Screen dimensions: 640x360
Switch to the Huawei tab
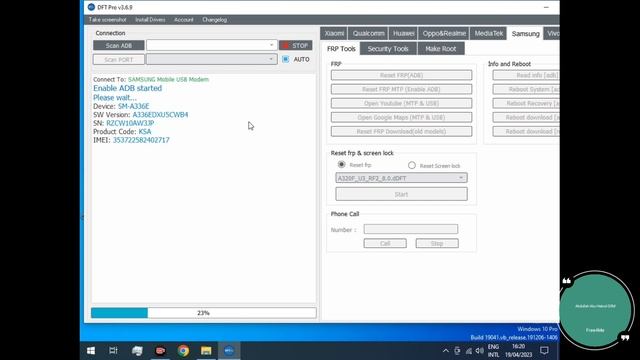pyautogui.click(x=403, y=33)
